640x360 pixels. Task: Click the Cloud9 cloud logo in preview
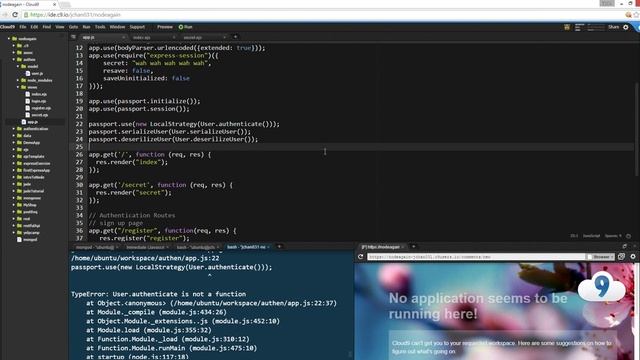point(602,287)
